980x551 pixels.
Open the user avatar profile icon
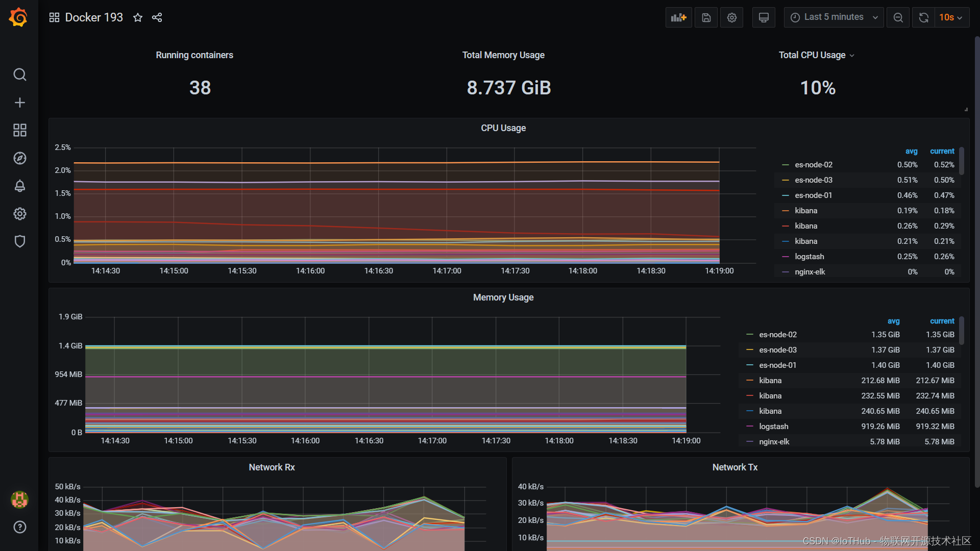pos(19,499)
